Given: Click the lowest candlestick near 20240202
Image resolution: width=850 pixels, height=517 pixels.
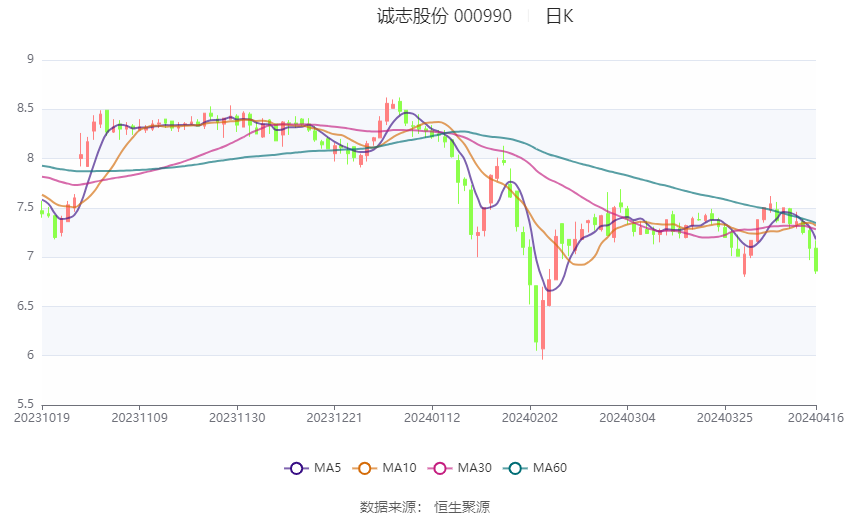Looking at the screenshot, I should point(543,323).
